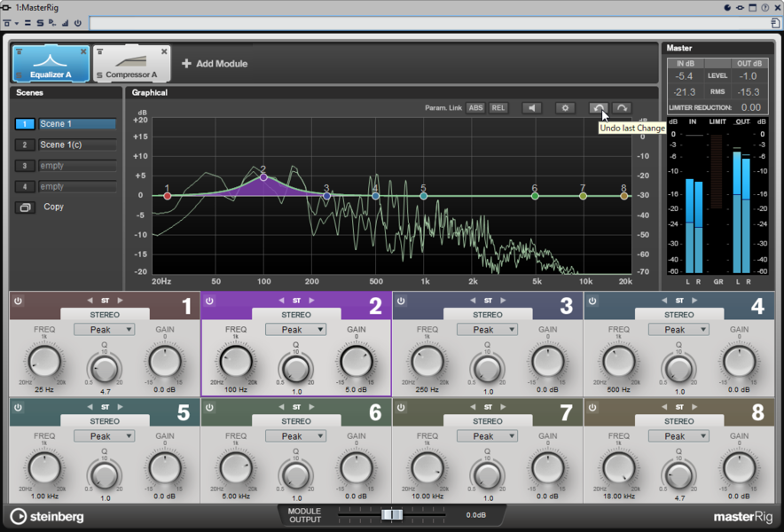Toggle power for EQ band 7
Screen dimensions: 784x532
tap(401, 408)
